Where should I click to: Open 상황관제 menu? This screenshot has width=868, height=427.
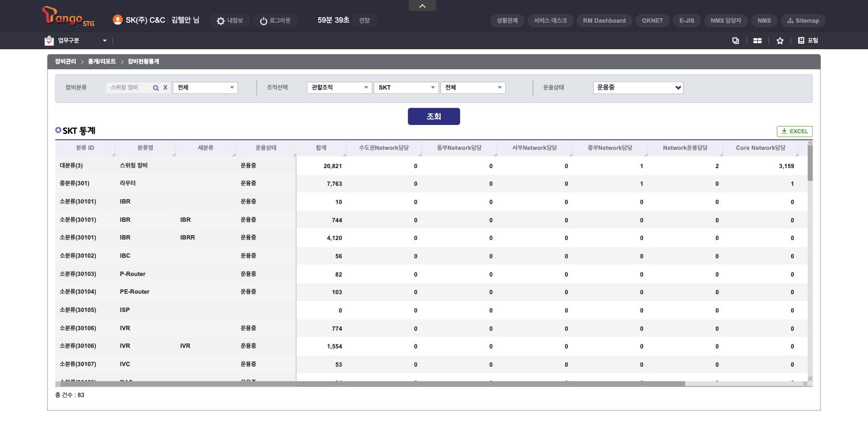(507, 20)
